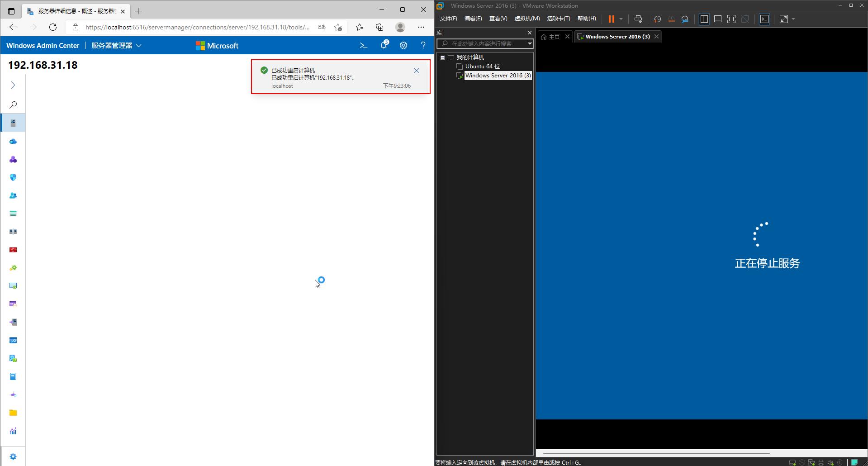Open VMware stretch mode dropdown arrow

click(x=793, y=19)
